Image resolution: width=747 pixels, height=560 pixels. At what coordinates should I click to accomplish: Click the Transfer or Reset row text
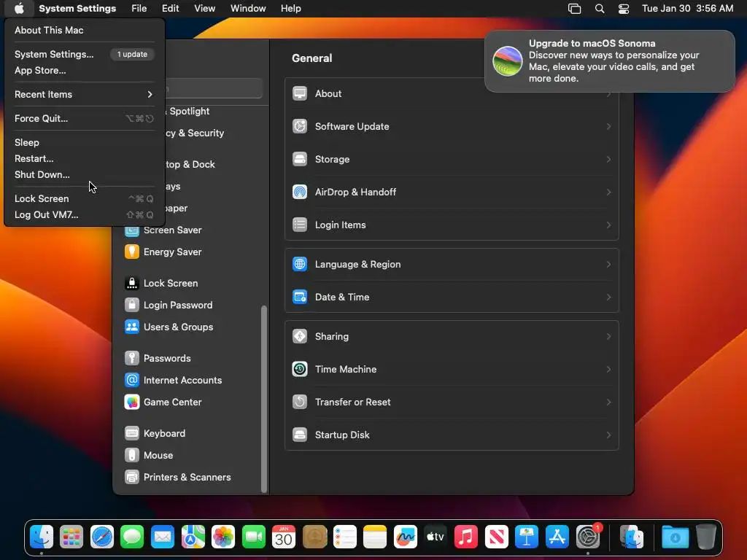(x=352, y=402)
